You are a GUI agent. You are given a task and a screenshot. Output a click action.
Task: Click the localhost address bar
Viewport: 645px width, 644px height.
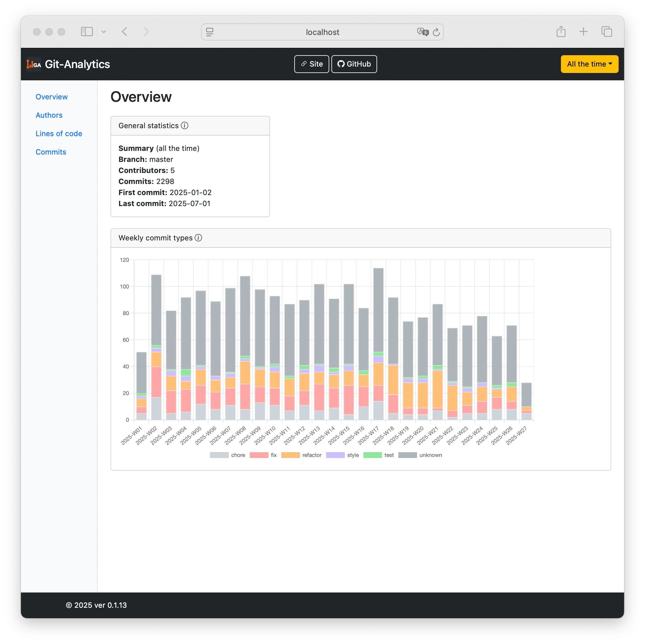tap(322, 32)
